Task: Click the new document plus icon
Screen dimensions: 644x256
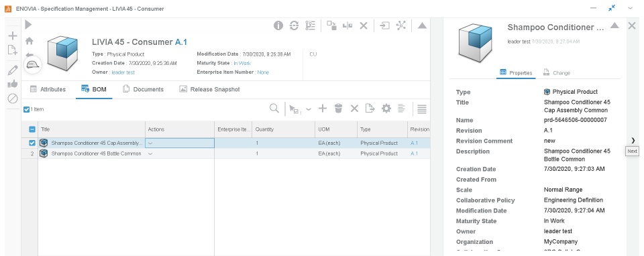Action: [13, 50]
